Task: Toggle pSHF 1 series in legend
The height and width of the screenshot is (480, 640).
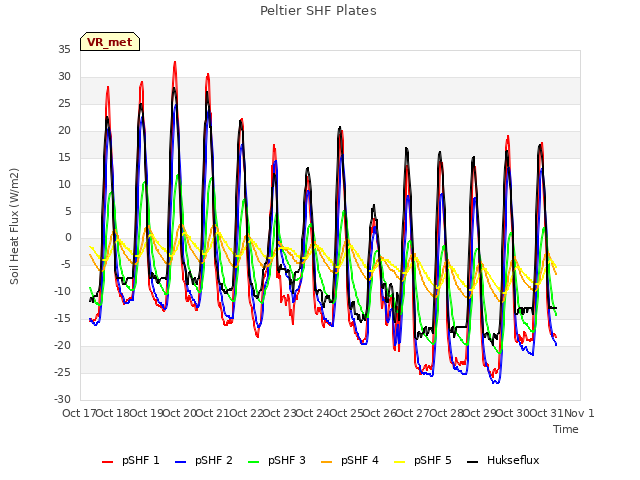Action: pos(131,460)
